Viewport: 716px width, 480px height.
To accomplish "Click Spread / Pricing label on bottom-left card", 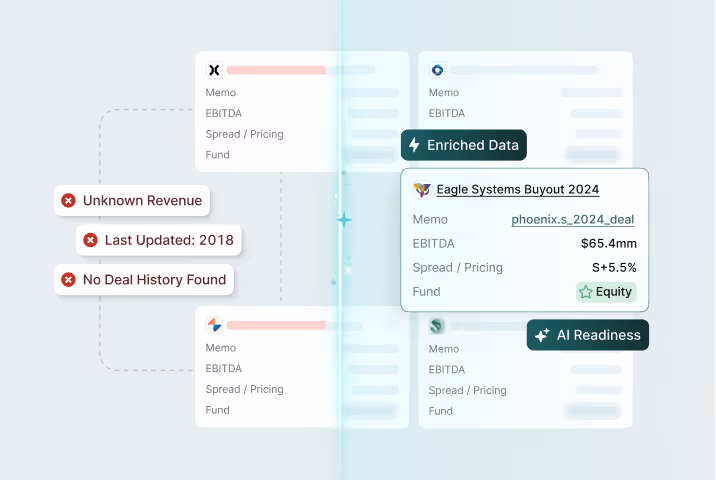I will 244,389.
